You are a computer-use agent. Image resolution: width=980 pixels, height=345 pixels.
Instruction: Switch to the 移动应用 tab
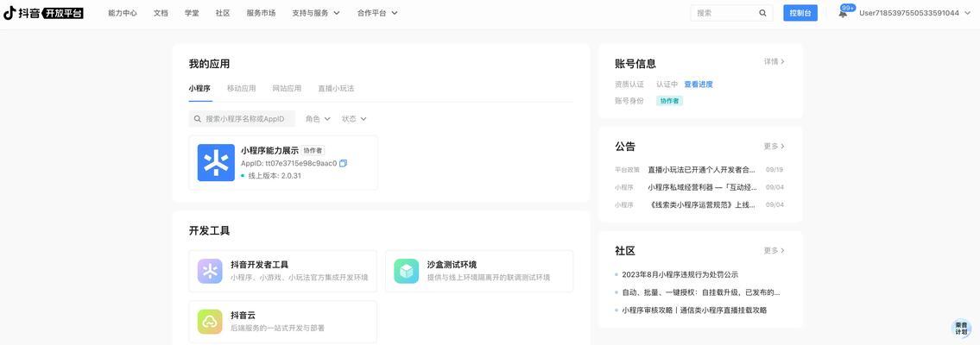241,89
